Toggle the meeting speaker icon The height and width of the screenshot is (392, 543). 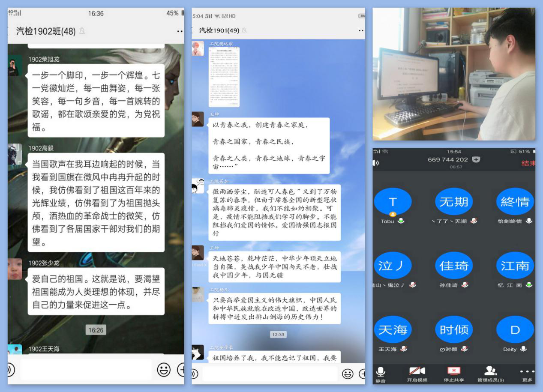click(x=376, y=163)
